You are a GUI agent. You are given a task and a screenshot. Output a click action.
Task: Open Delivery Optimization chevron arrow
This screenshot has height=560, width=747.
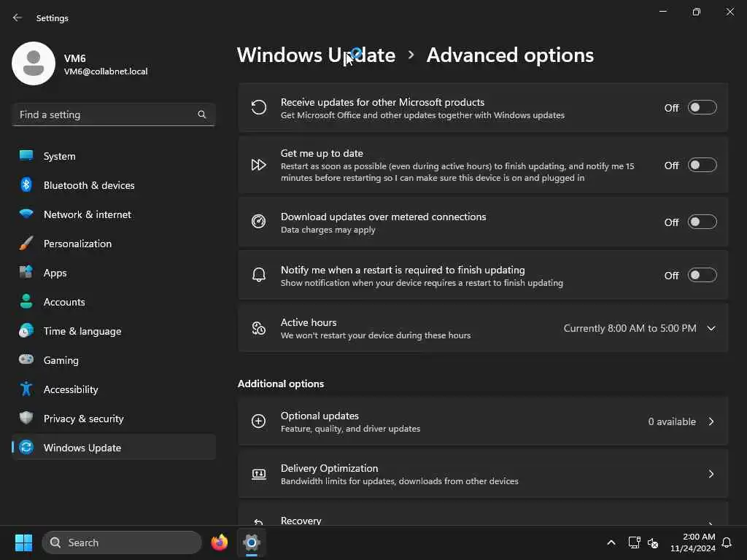coord(711,474)
